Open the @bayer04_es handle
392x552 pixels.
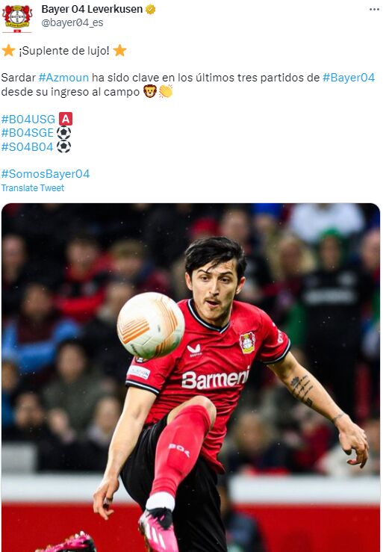click(x=72, y=22)
